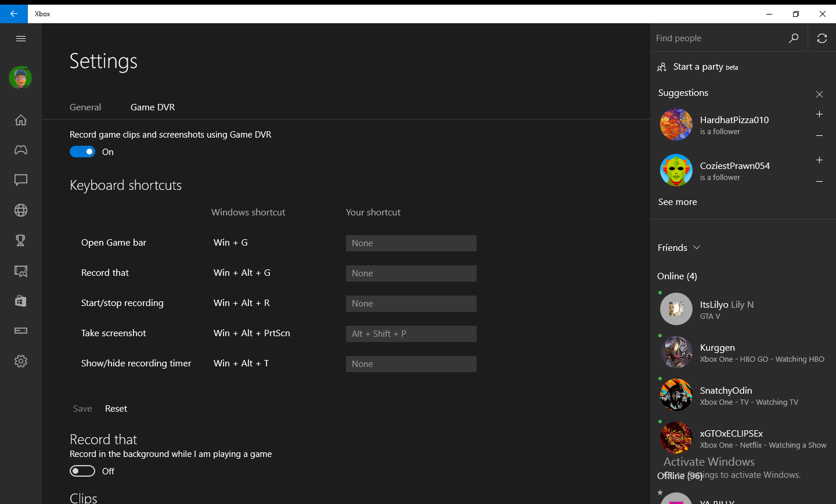Click the Start a party people icon

click(x=662, y=67)
